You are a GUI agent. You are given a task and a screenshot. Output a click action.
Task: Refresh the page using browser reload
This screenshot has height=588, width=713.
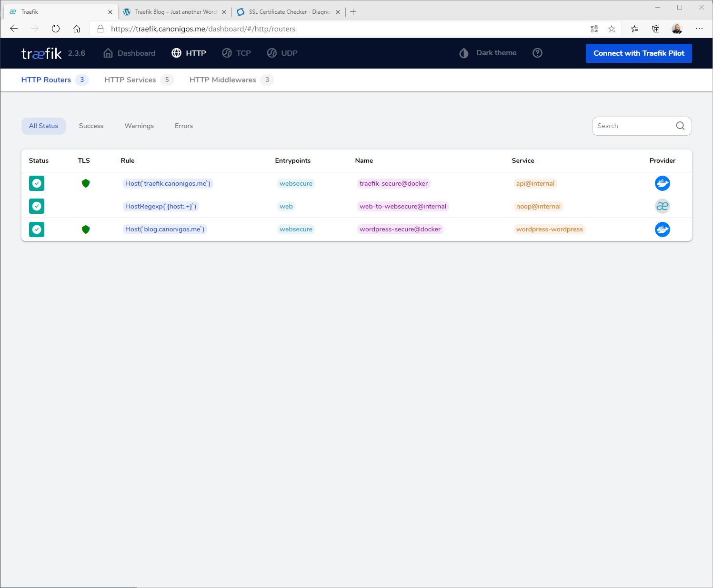pyautogui.click(x=56, y=29)
